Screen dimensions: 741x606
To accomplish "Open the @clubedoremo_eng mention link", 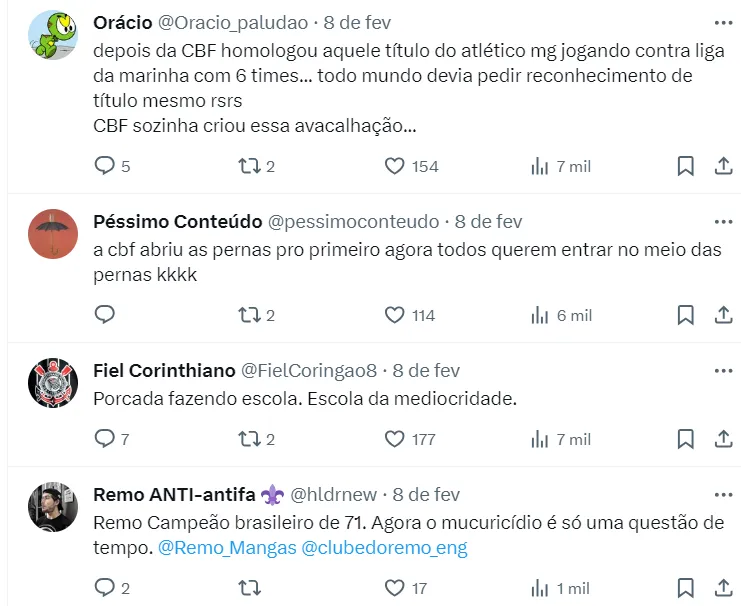I will pos(384,547).
